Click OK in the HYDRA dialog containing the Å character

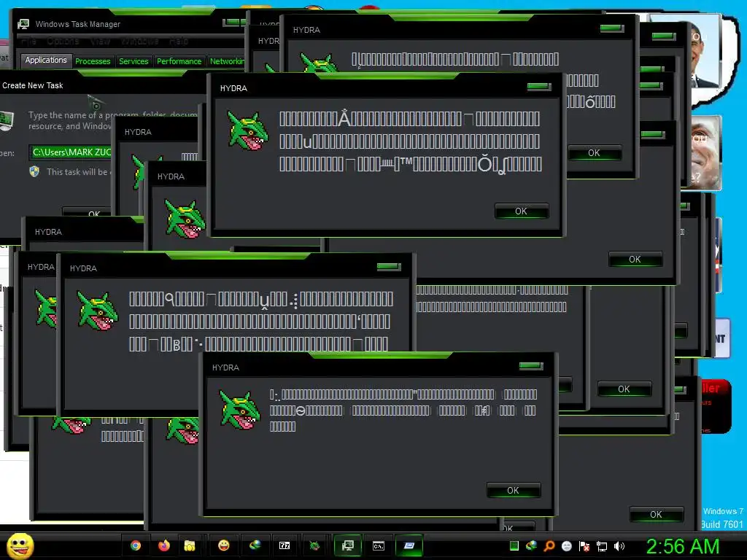pos(521,211)
